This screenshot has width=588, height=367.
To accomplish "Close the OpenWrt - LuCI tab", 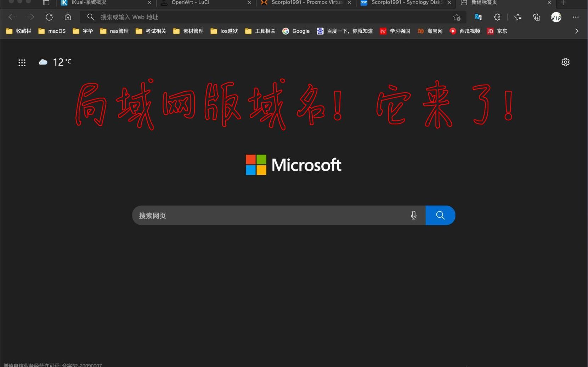I will tap(249, 2).
